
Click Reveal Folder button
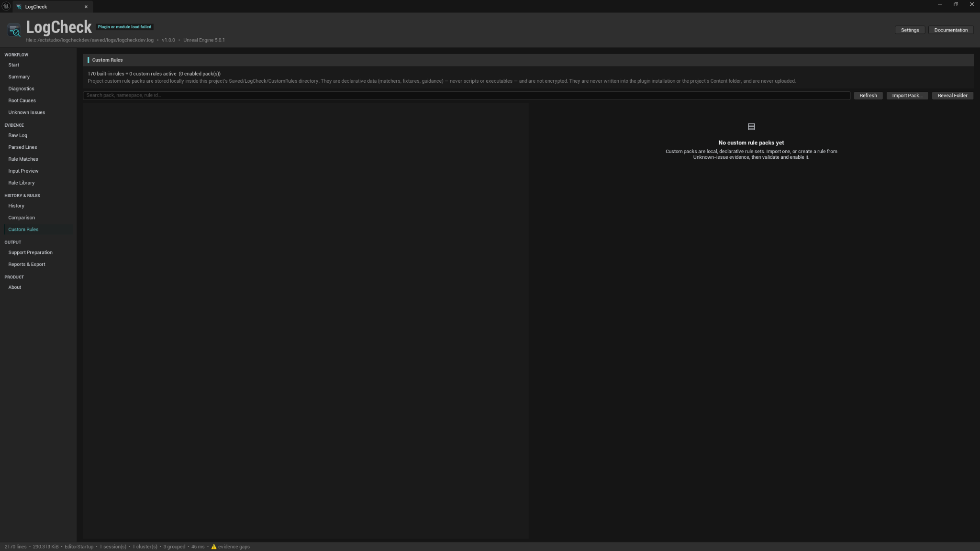952,96
